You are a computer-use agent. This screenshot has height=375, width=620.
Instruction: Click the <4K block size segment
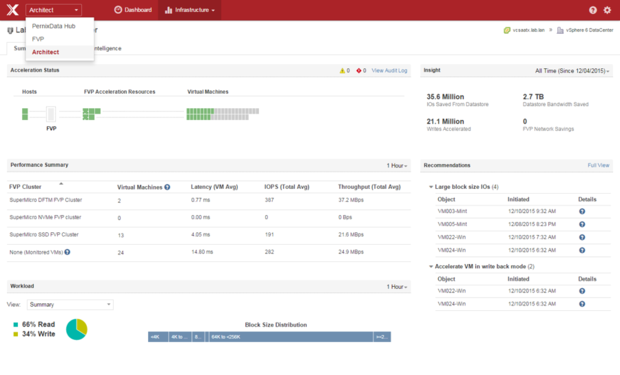pos(158,337)
